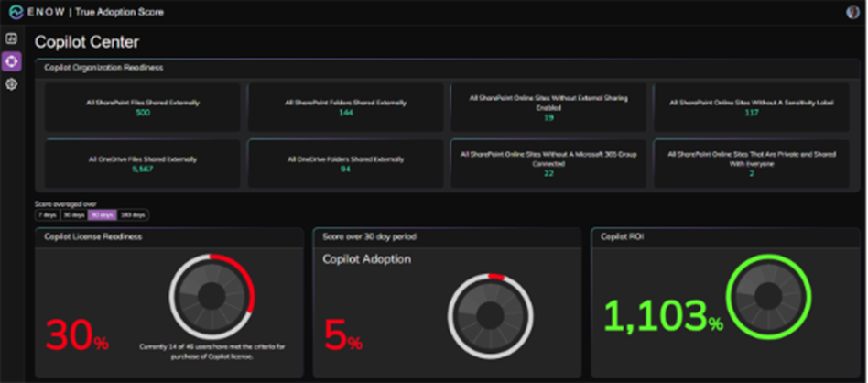Image resolution: width=868 pixels, height=383 pixels.
Task: Click the Copilot License Readiness gauge
Action: pos(211,295)
